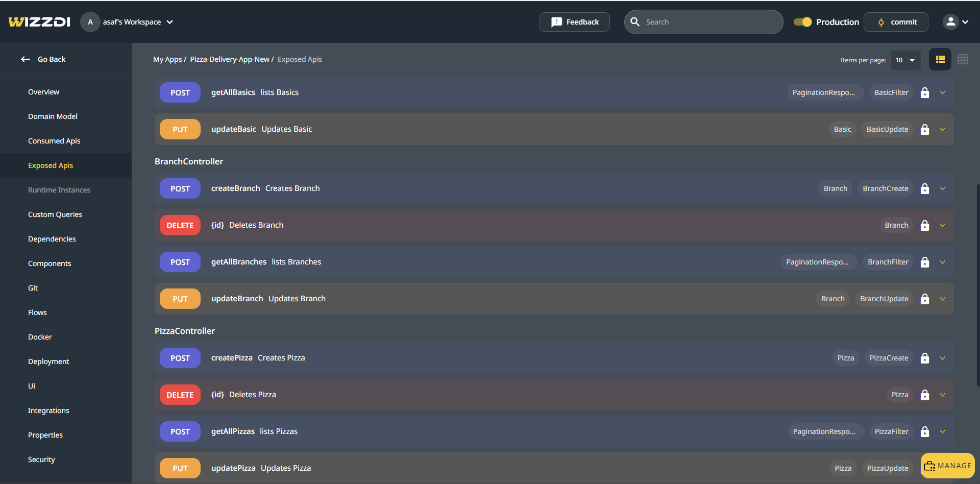Expand the getAllBasics endpoint row
The image size is (980, 484).
(x=942, y=93)
